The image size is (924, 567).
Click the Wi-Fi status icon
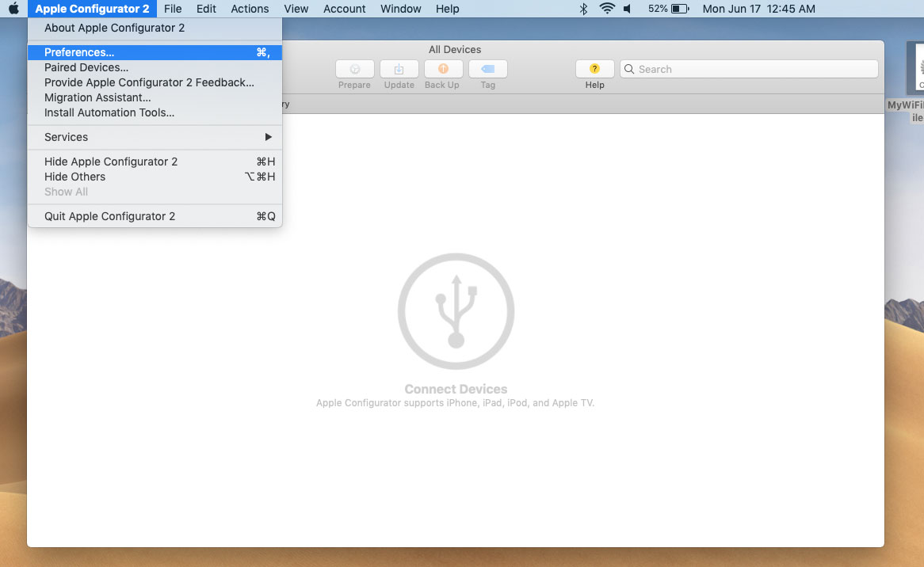coord(607,9)
